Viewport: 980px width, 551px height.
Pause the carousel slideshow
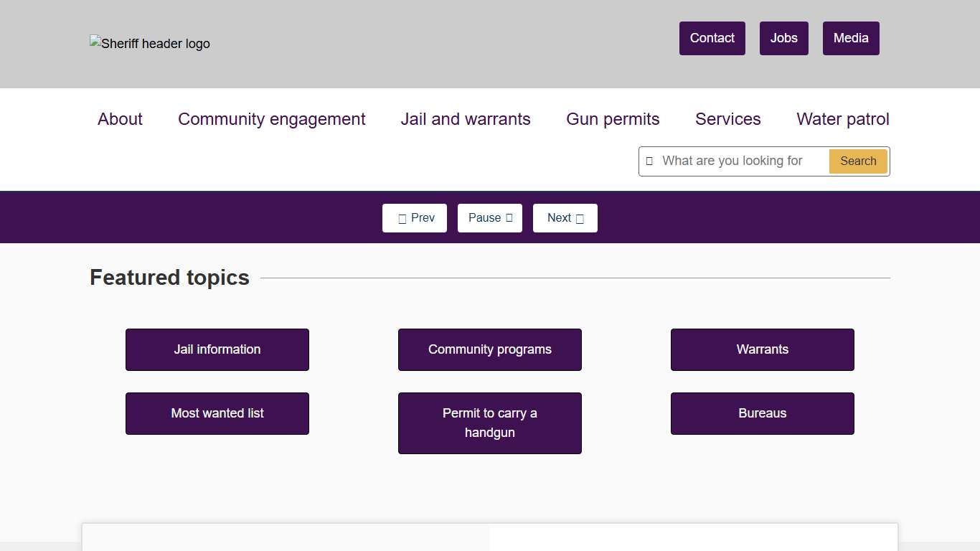490,218
